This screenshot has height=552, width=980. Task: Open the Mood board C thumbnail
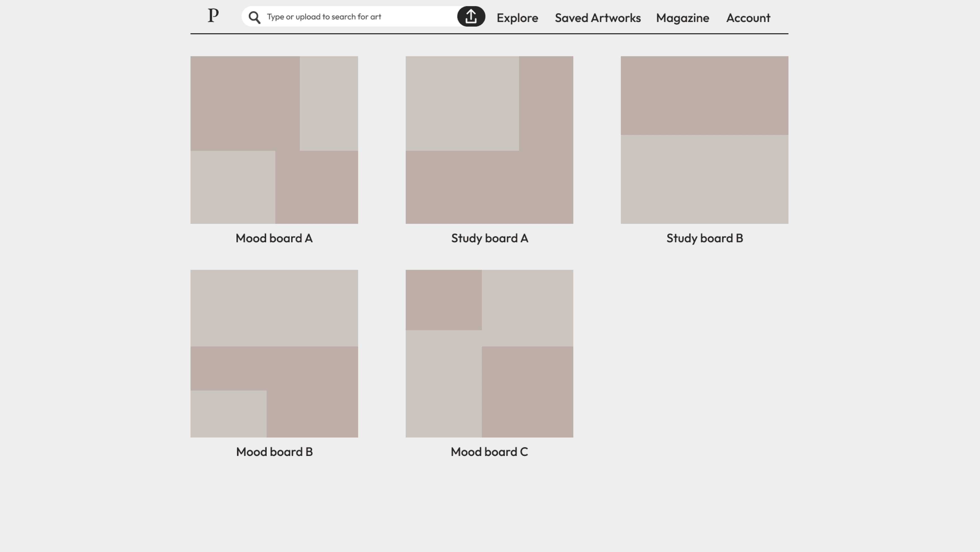click(489, 354)
